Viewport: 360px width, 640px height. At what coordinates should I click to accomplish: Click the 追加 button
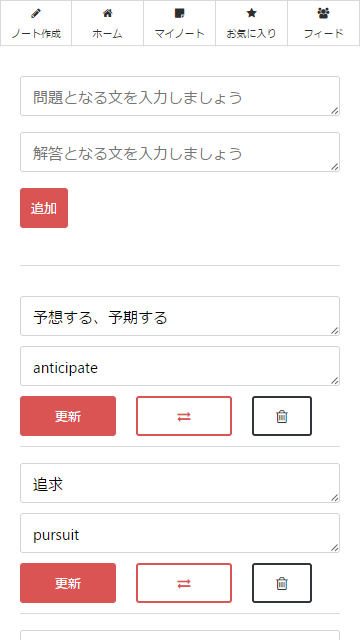(x=44, y=208)
